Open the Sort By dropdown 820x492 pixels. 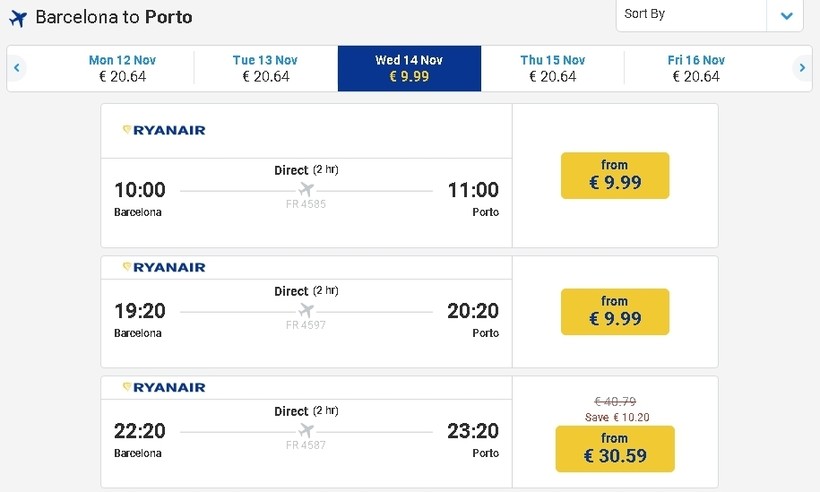[x=691, y=15]
